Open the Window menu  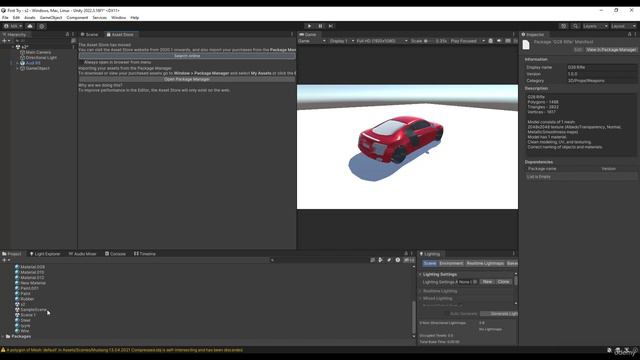click(118, 18)
